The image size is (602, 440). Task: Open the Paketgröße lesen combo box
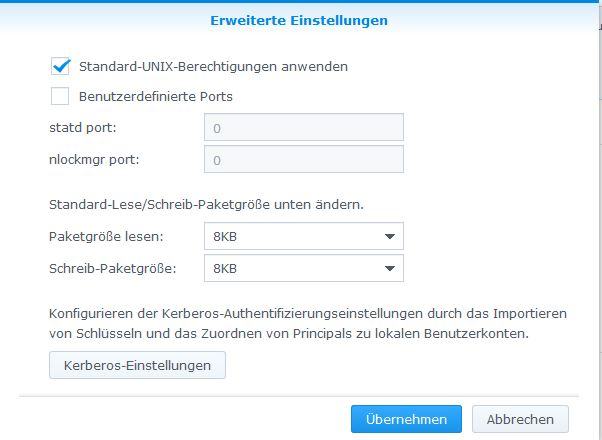[292, 236]
